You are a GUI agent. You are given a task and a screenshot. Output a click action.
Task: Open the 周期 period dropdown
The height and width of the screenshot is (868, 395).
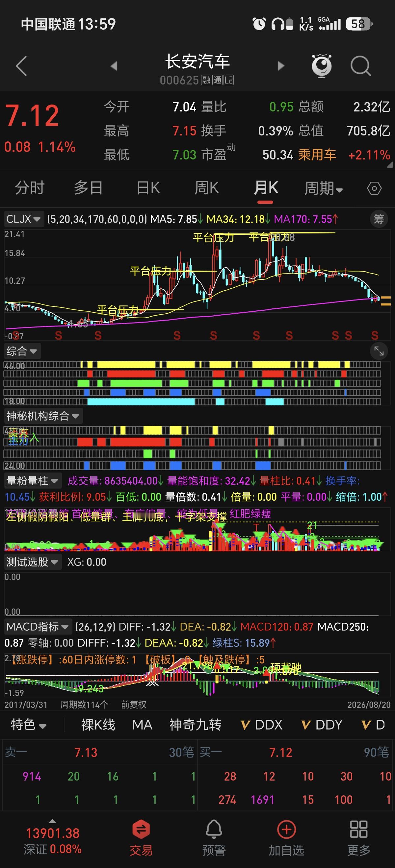324,188
